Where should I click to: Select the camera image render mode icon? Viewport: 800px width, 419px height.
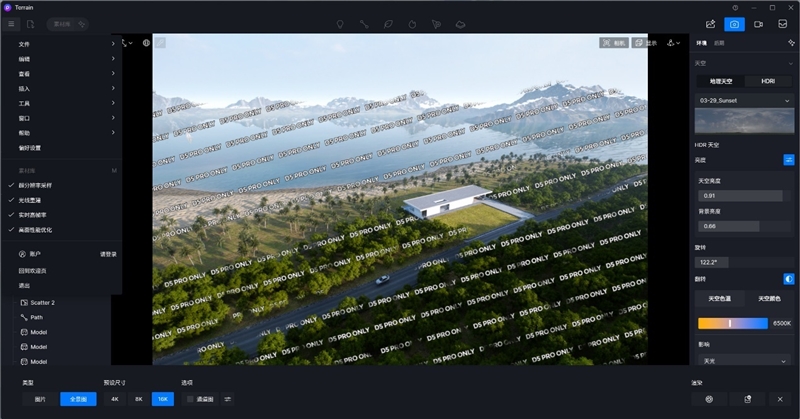click(734, 23)
